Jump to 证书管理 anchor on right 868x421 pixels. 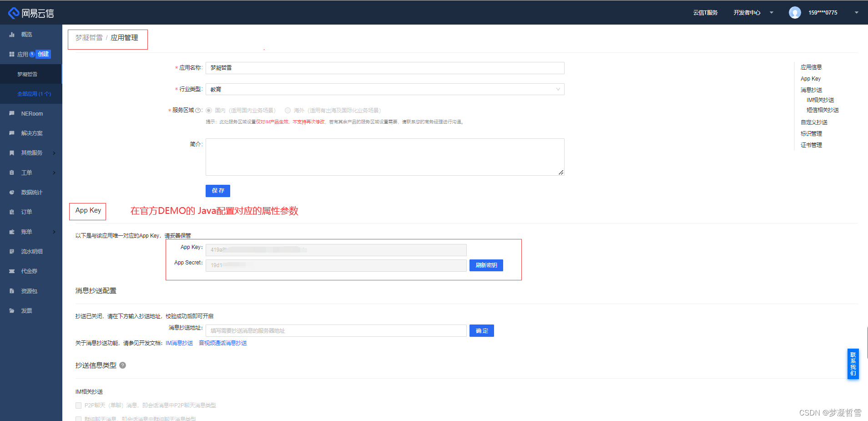[811, 145]
